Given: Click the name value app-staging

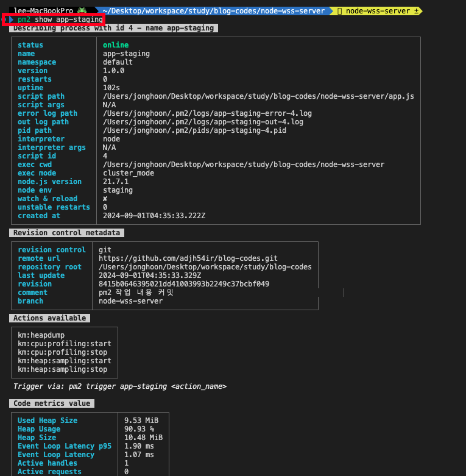Looking at the screenshot, I should [x=126, y=54].
